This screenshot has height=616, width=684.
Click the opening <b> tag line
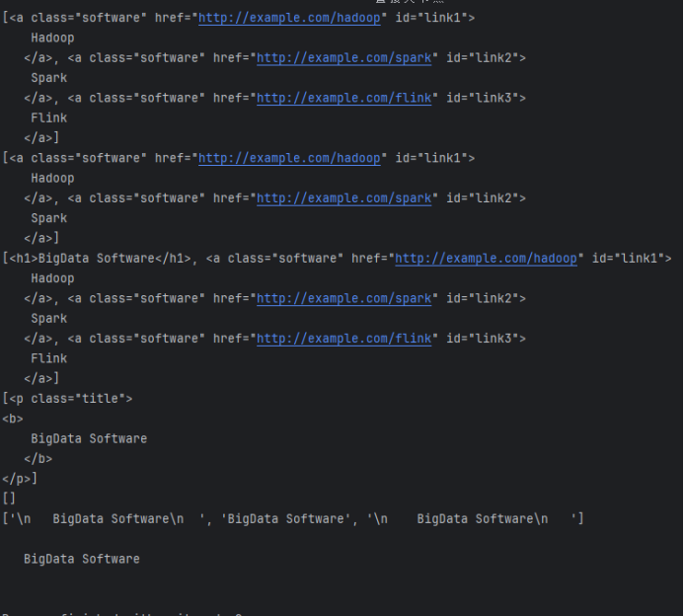(x=13, y=419)
